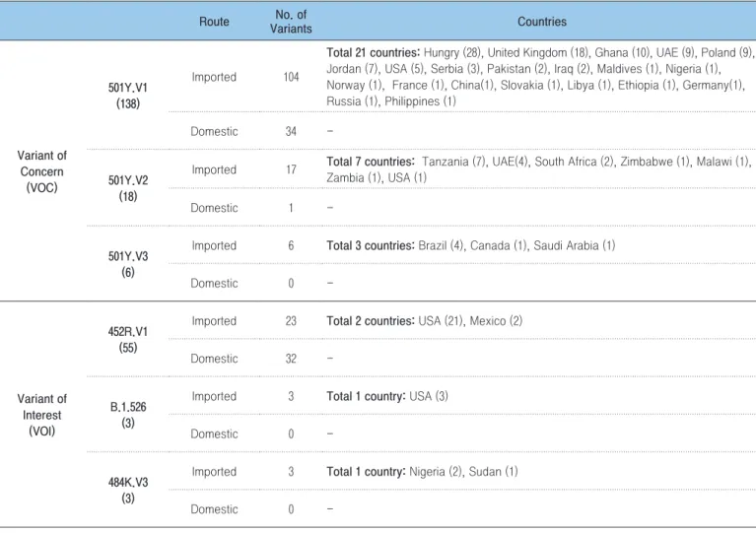Viewport: 756px width, 533px height.
Task: Click 'Brazil (4)' entry
Action: click(x=442, y=245)
